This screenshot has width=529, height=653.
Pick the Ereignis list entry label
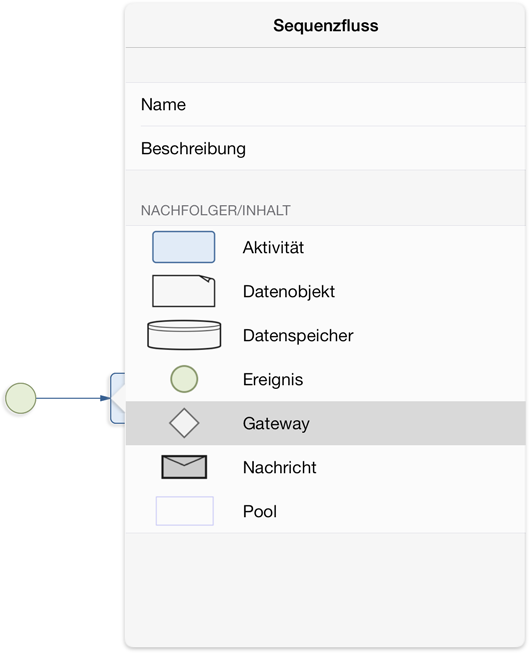point(273,380)
